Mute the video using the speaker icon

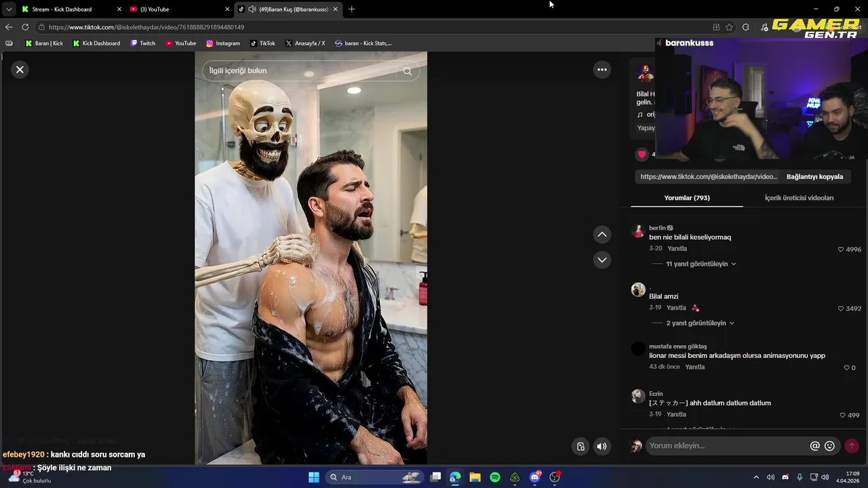pos(601,446)
